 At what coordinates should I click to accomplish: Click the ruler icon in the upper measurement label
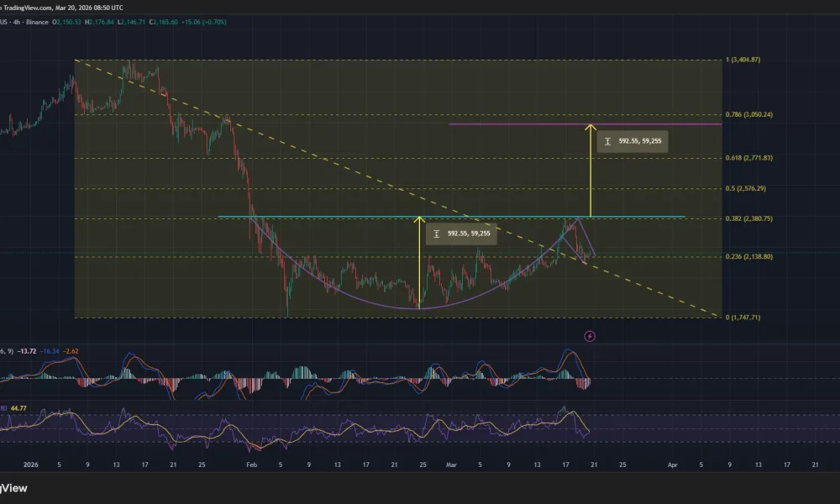[x=607, y=141]
